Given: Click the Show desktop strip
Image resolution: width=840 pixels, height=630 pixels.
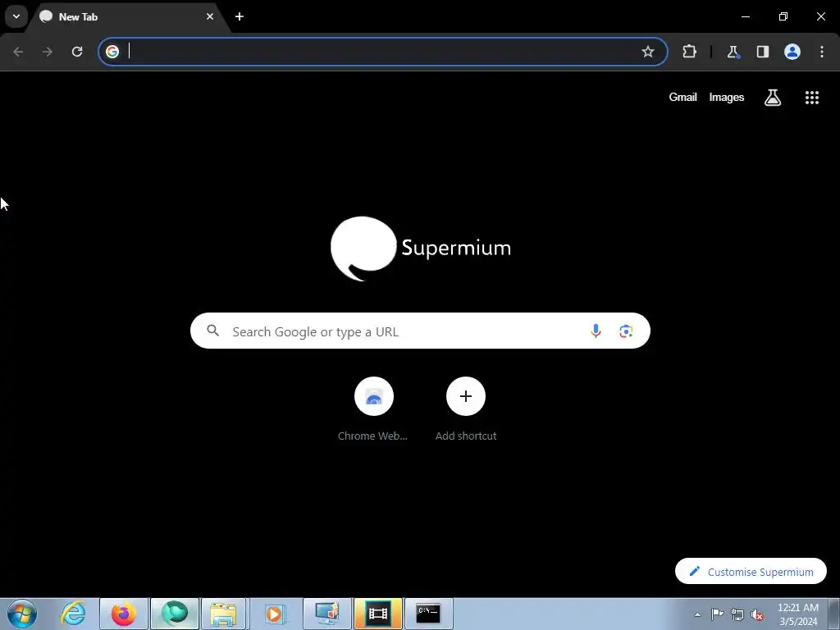Looking at the screenshot, I should [834, 614].
